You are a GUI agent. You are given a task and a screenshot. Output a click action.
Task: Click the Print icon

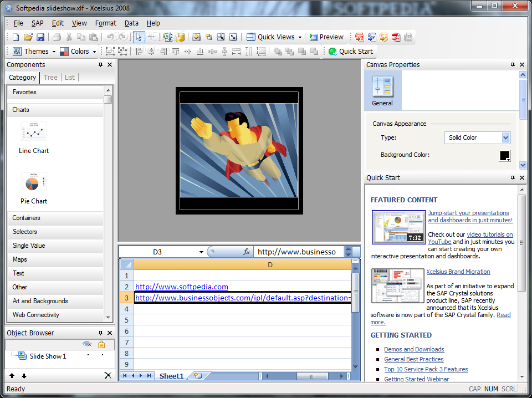57,37
